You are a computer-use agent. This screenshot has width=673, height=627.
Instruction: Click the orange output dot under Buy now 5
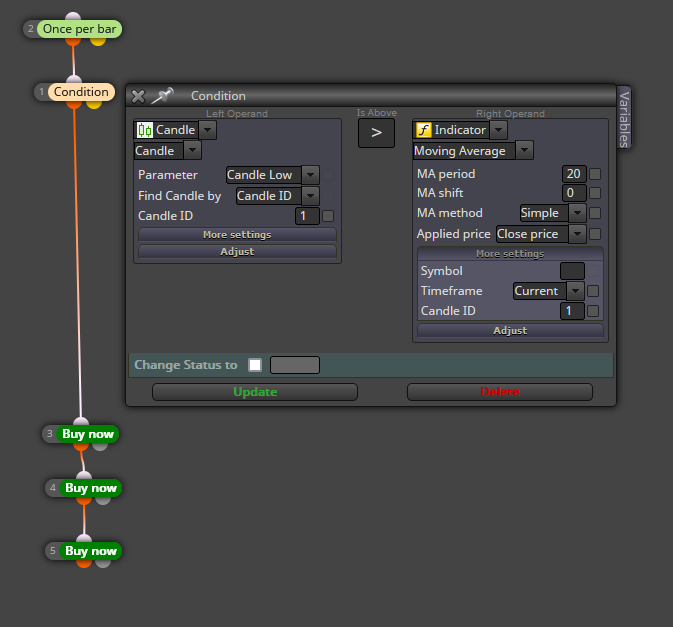(x=84, y=563)
